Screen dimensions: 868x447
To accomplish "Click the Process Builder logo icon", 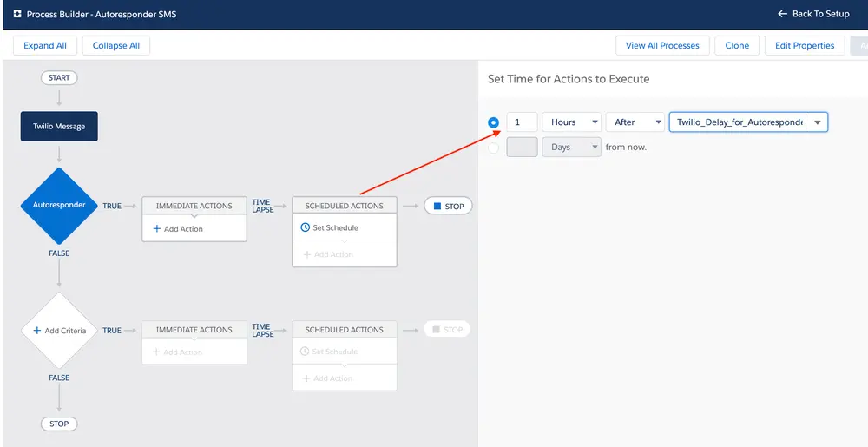I will [17, 14].
